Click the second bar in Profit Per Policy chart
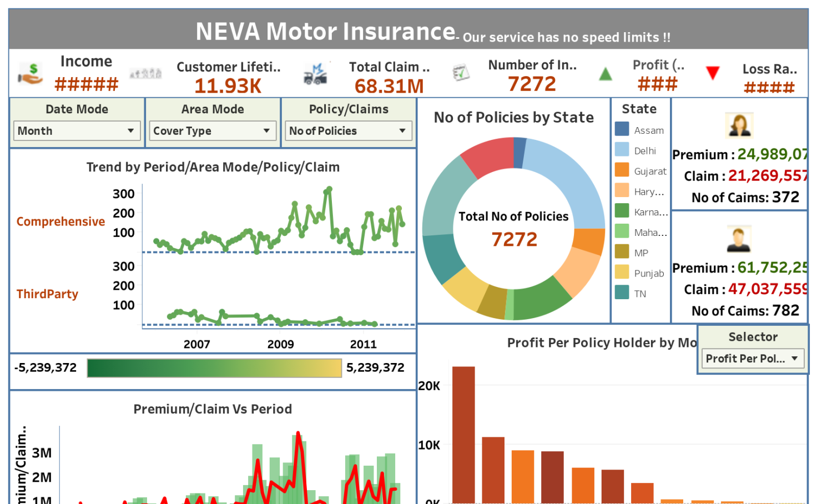The image size is (817, 504). pyautogui.click(x=493, y=470)
